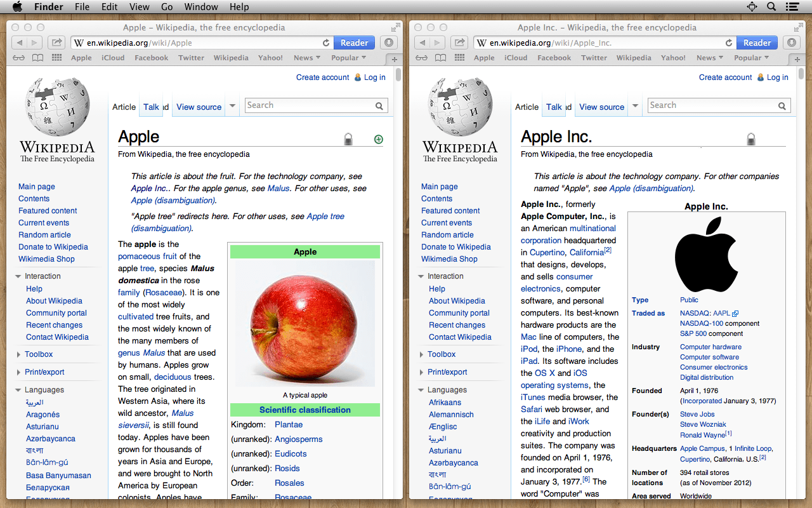Open Reading List glasses icon in Apple fruit window

[x=19, y=58]
